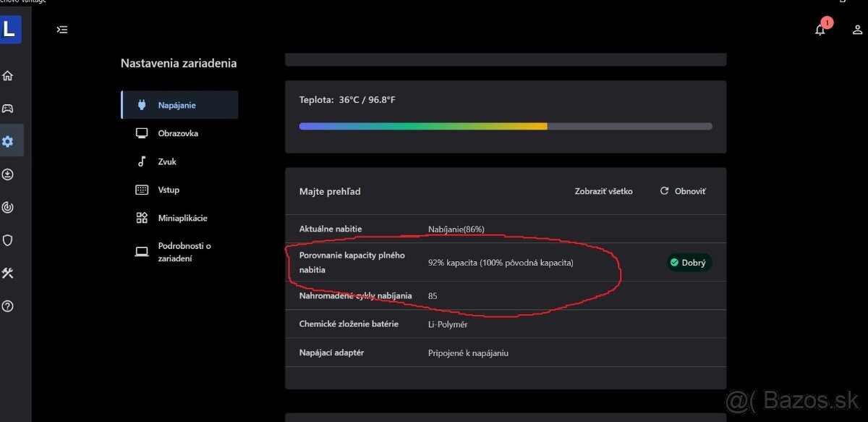Click Zobraziť všetko link
Image resolution: width=868 pixels, height=422 pixels.
[604, 191]
